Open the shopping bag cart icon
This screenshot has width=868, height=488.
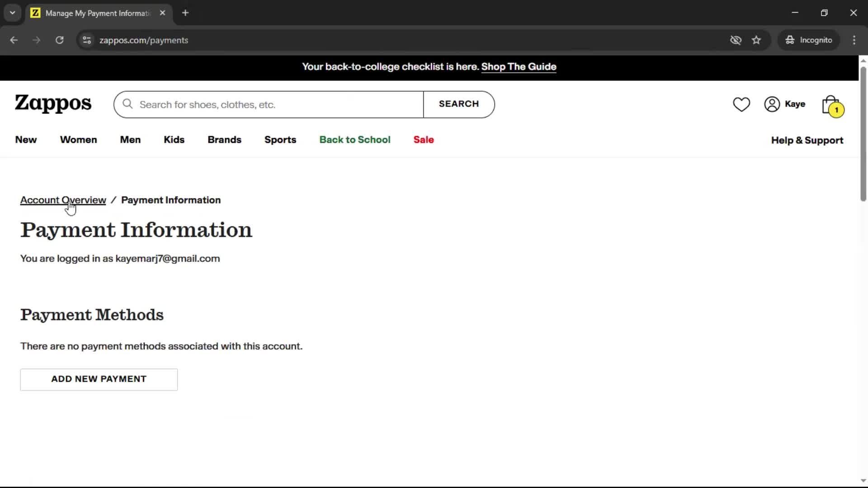click(832, 107)
